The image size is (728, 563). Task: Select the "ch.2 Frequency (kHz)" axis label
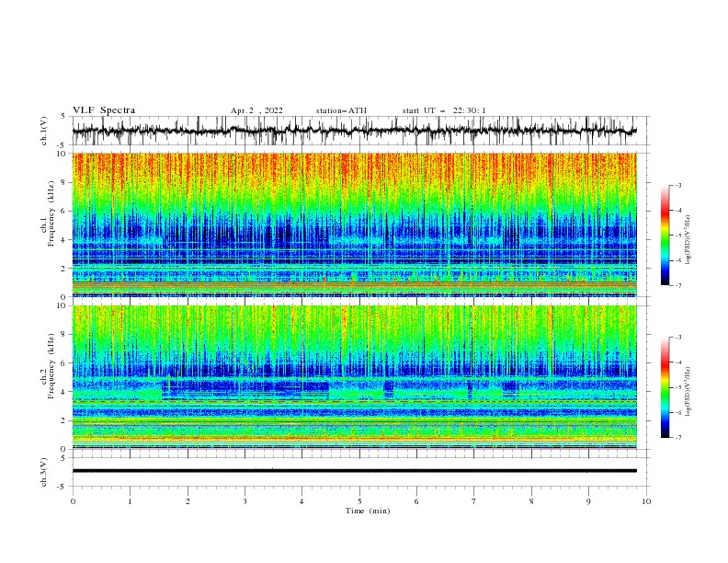coord(48,366)
